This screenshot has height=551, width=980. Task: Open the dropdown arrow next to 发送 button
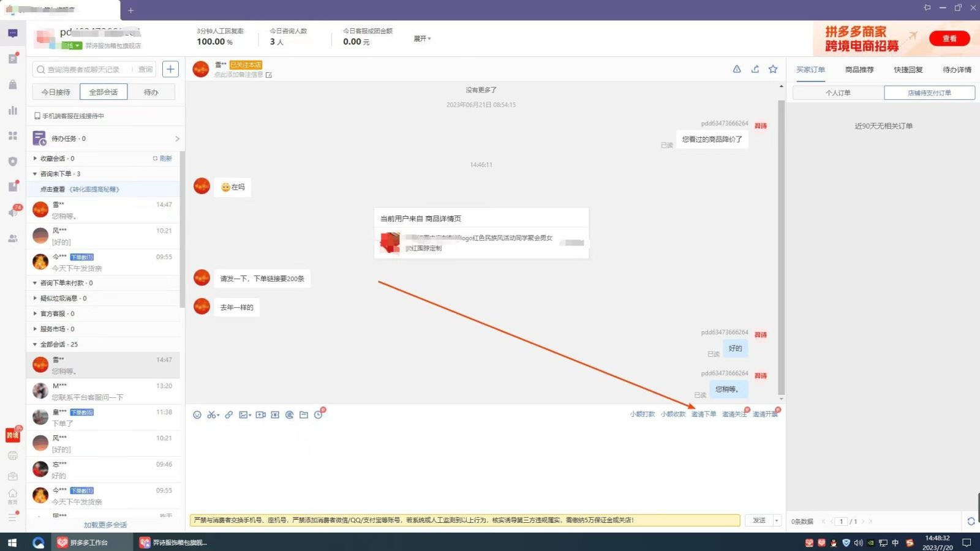click(x=777, y=520)
